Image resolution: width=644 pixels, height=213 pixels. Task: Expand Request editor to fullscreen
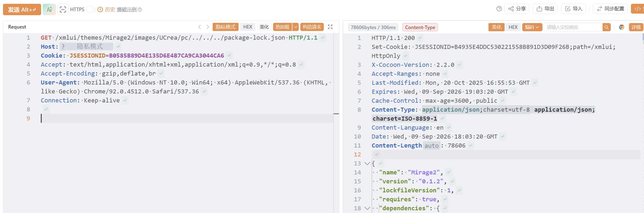coord(330,27)
